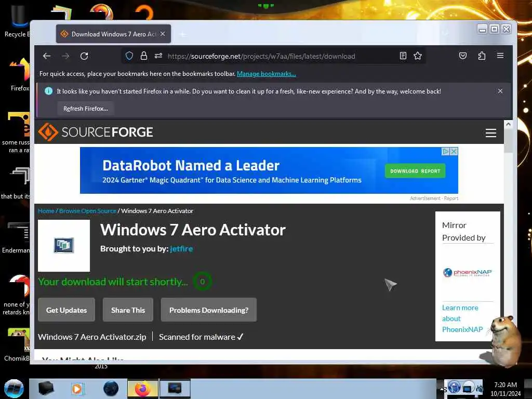Click the Share This button
Screen dimensions: 532x399
coord(128,310)
